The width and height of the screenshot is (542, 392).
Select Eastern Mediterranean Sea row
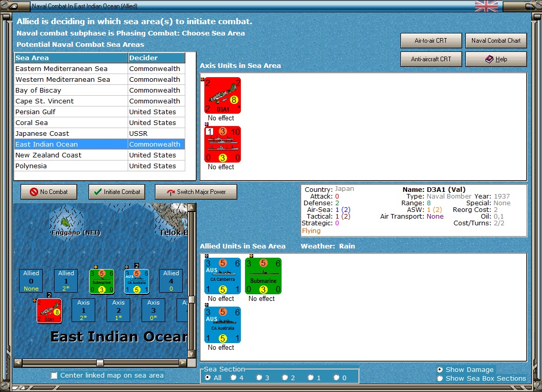pyautogui.click(x=100, y=69)
